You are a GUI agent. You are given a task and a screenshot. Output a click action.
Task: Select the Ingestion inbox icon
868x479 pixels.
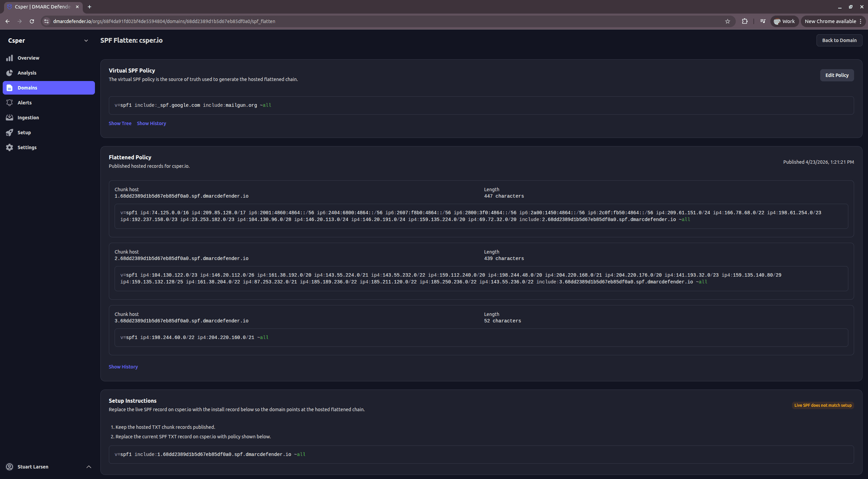[10, 117]
